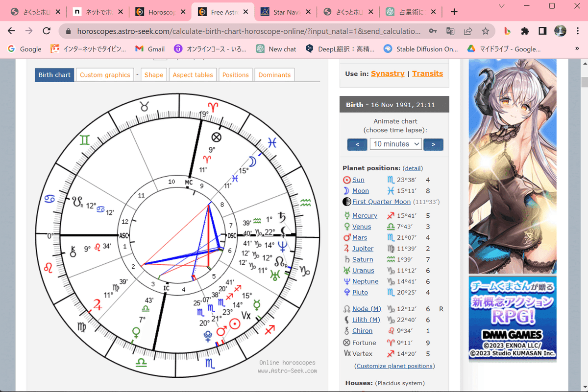Open the Positions tab
Viewport: 588px width, 392px height.
point(236,75)
